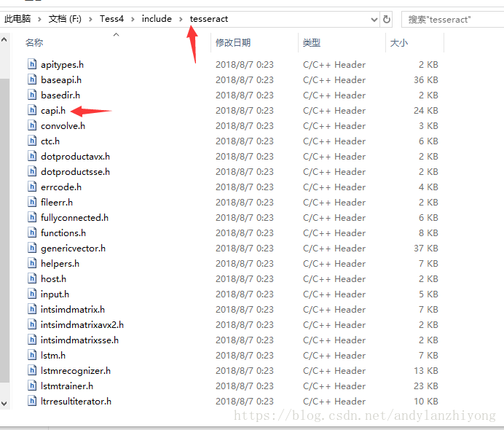Click the 37 KB size of genericvector.h
The width and height of the screenshot is (504, 430).
[426, 249]
